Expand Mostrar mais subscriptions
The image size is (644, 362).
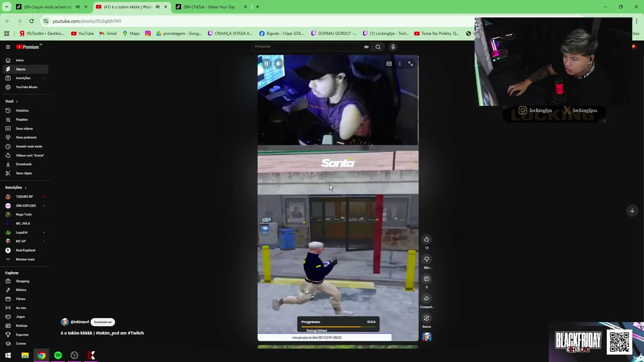[x=24, y=259]
